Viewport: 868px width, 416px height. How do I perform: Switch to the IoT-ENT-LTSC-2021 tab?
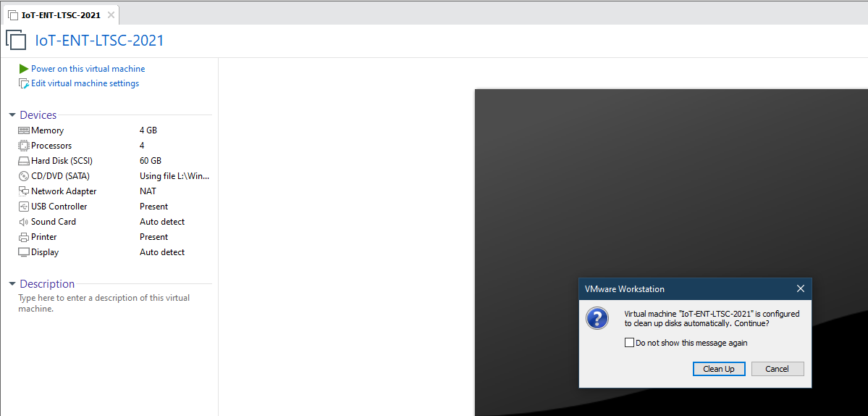(61, 15)
